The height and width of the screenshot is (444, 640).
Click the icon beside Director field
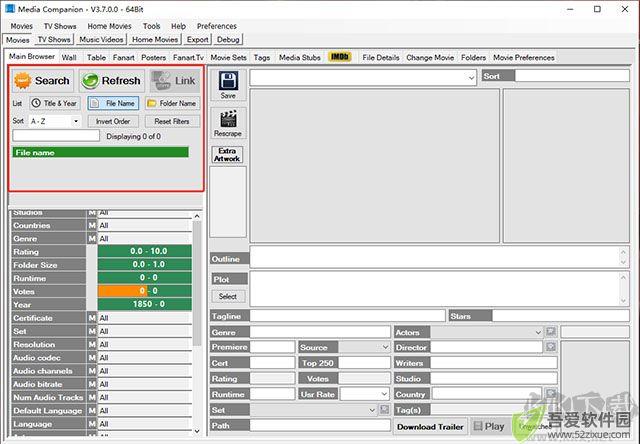click(551, 347)
